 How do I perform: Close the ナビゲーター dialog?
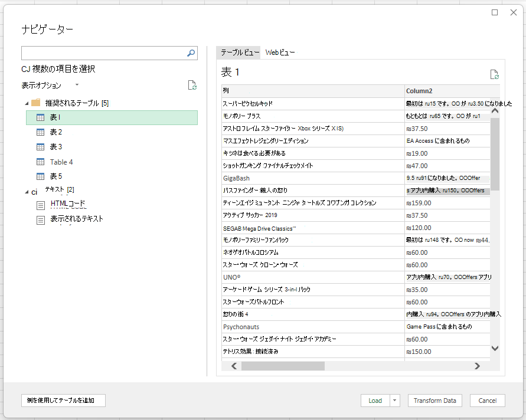[x=513, y=12]
